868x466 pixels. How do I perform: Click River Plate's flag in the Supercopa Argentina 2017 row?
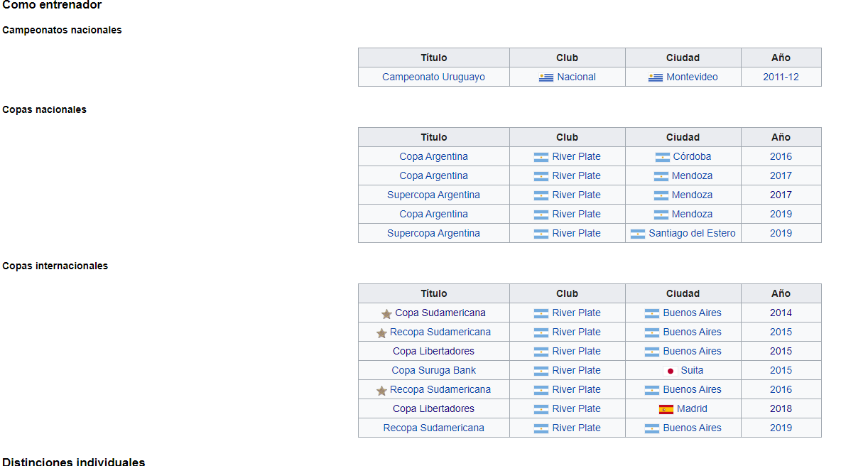click(x=541, y=195)
